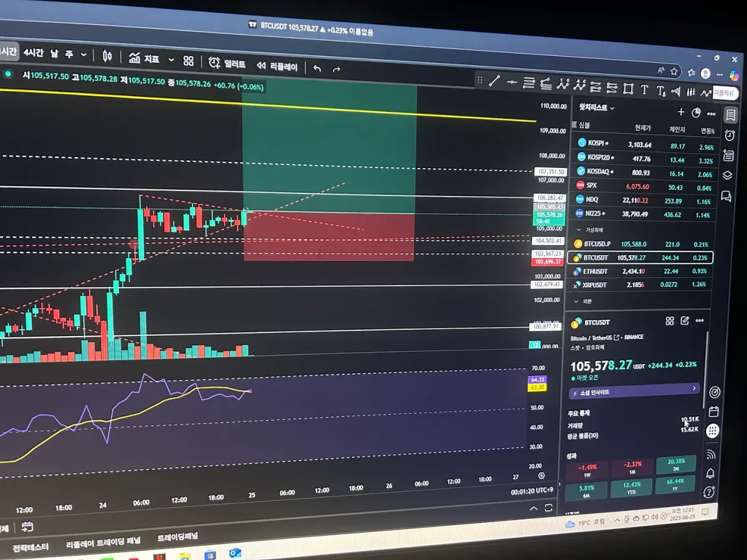Select the 주 weekly timeframe
Viewport: 747px width, 560px height.
click(x=68, y=55)
